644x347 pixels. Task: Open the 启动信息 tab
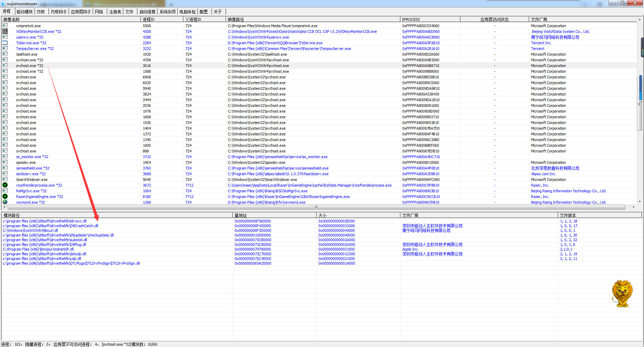pyautogui.click(x=148, y=12)
